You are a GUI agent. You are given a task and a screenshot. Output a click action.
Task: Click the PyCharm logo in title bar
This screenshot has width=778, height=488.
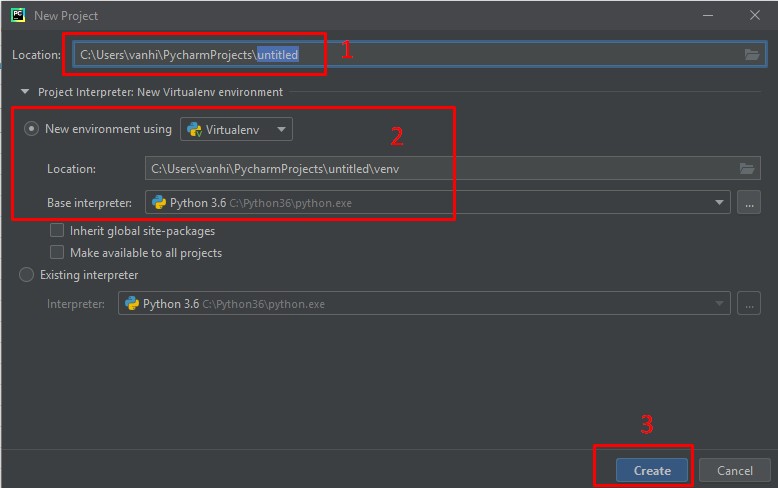point(18,16)
